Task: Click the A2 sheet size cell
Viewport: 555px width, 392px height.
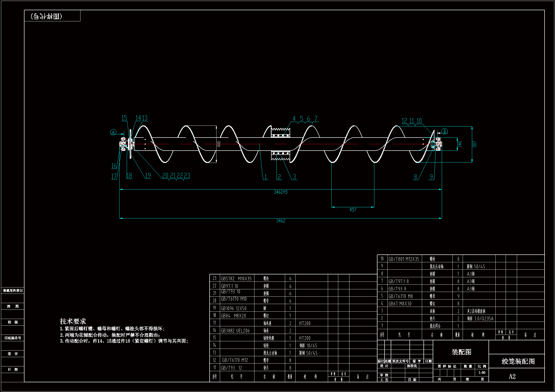Action: (512, 376)
